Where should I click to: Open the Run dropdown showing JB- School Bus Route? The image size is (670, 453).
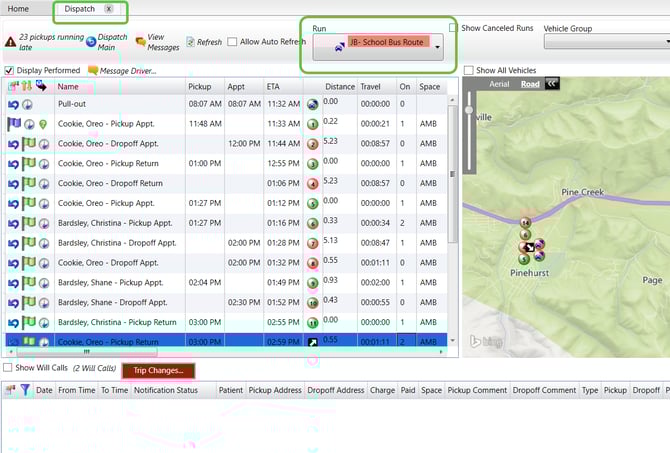click(437, 46)
